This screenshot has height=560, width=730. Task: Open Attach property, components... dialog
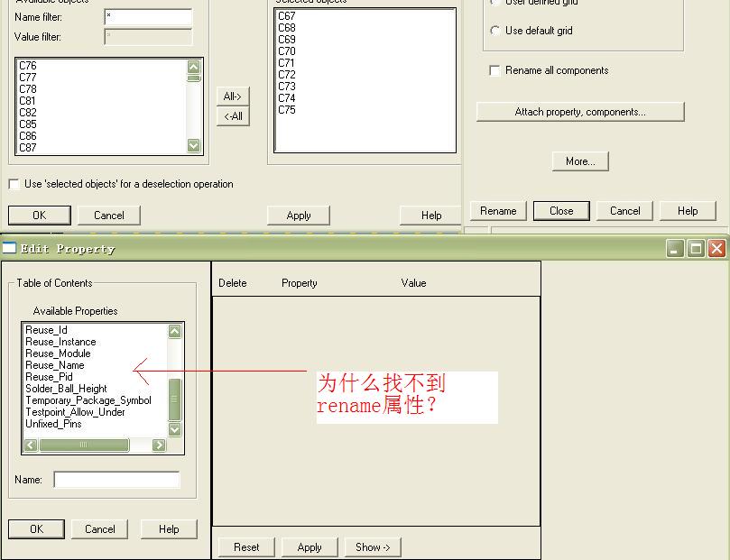pos(580,112)
